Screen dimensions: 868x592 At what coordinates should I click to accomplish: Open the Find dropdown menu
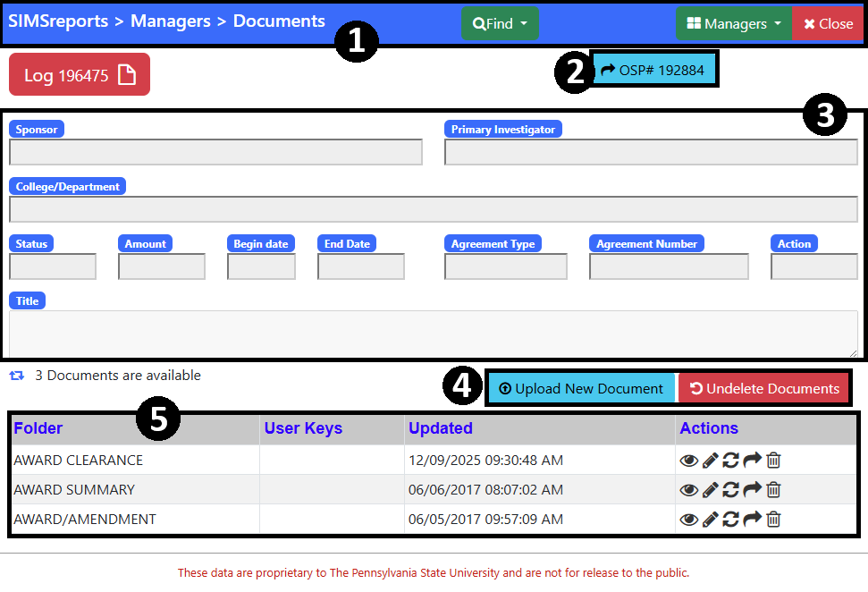click(500, 23)
